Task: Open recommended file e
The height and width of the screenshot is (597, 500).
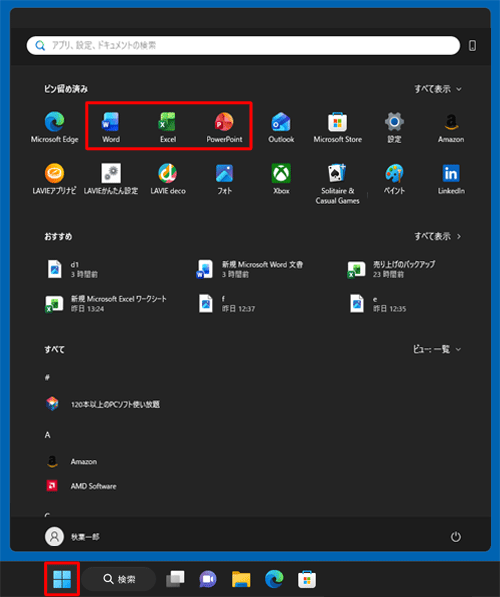Action: [378, 303]
